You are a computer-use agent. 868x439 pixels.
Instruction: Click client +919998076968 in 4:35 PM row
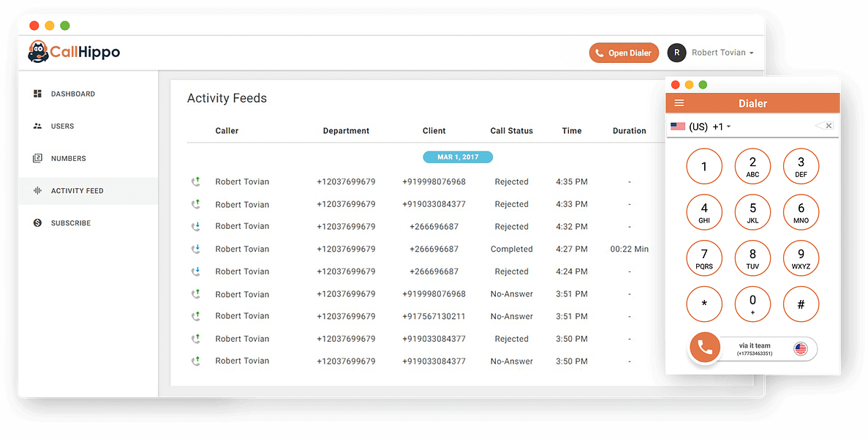pyautogui.click(x=434, y=181)
